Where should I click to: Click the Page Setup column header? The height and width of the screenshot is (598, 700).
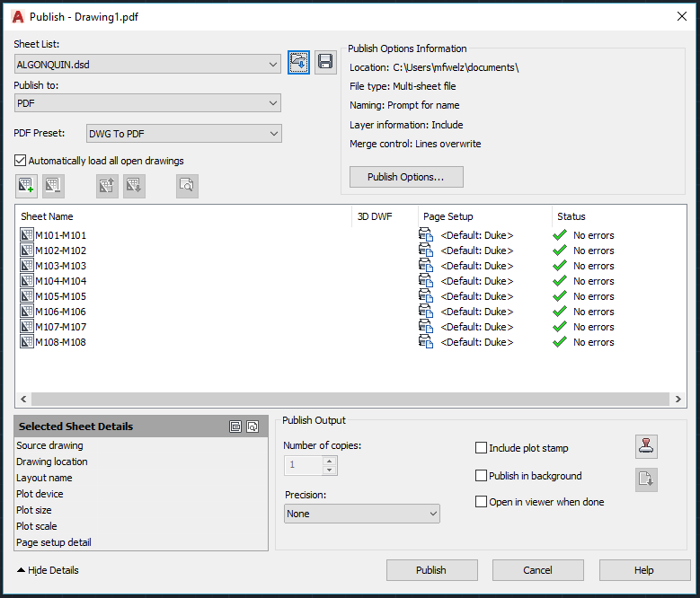click(x=485, y=216)
